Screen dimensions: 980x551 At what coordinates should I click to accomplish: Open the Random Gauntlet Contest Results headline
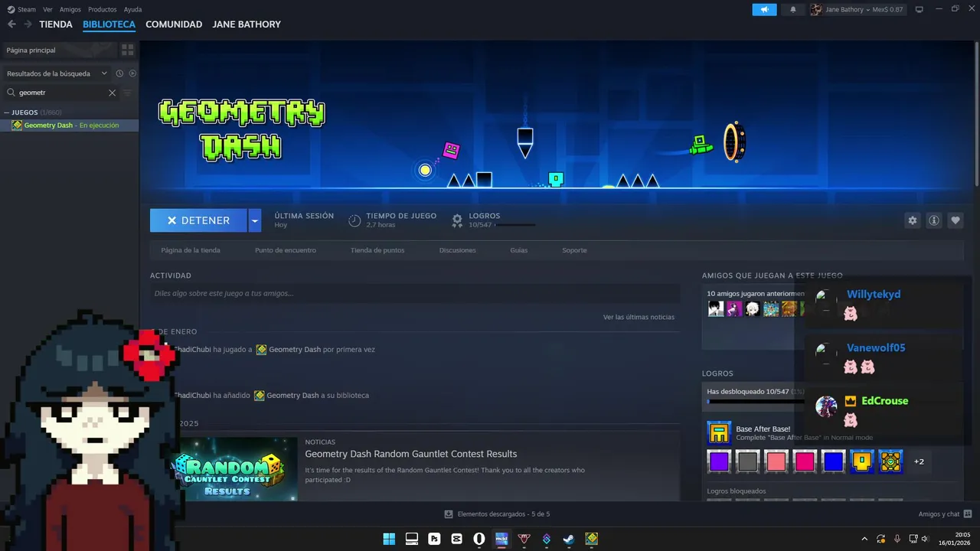tap(411, 454)
